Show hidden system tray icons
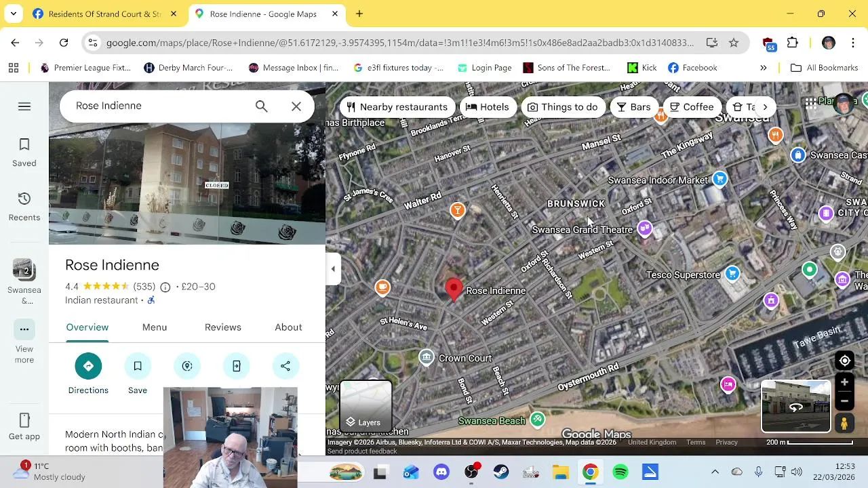 click(x=715, y=472)
